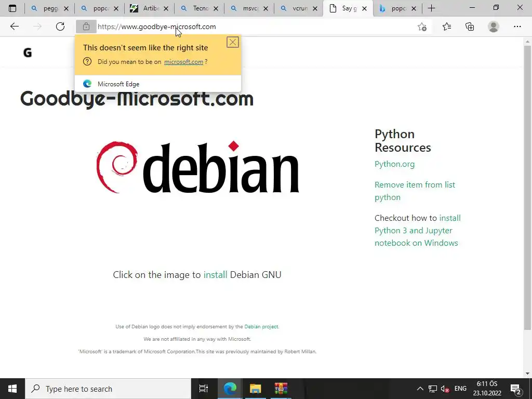Open 'Remove item from list python' link
Image resolution: width=532 pixels, height=399 pixels.
pyautogui.click(x=415, y=191)
